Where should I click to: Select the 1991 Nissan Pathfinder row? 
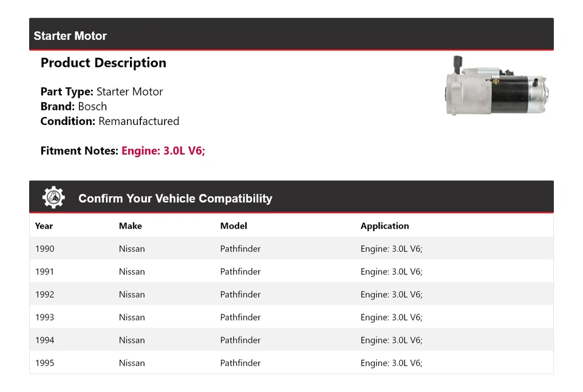291,271
